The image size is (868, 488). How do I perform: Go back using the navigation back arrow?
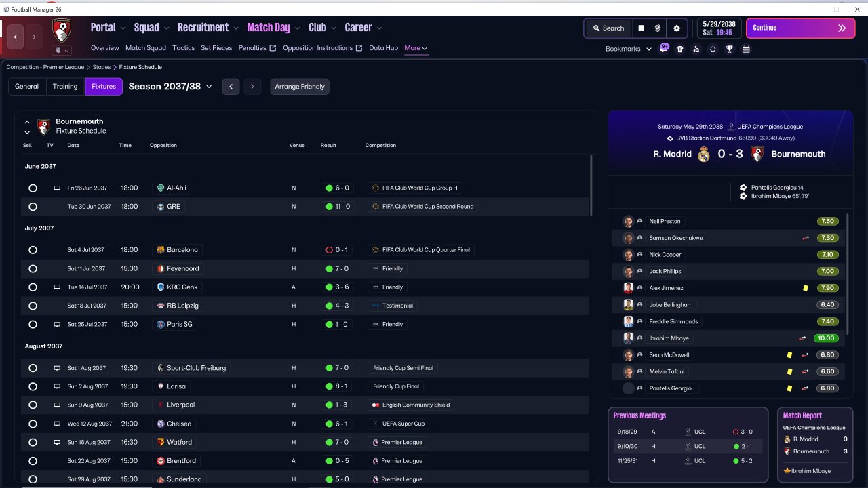click(x=16, y=37)
